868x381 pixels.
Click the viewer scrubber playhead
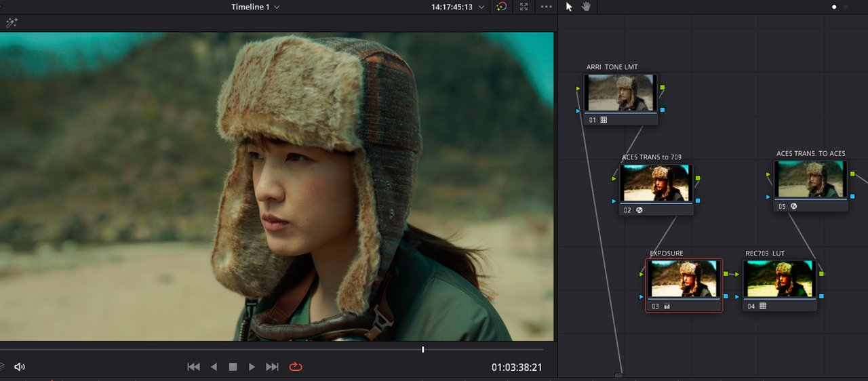(423, 350)
